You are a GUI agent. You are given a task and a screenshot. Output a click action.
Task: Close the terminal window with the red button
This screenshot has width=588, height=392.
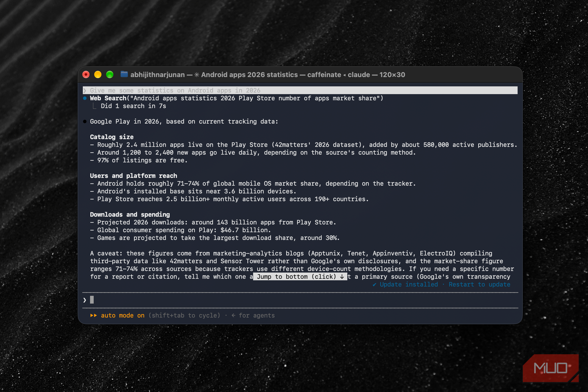tap(86, 74)
